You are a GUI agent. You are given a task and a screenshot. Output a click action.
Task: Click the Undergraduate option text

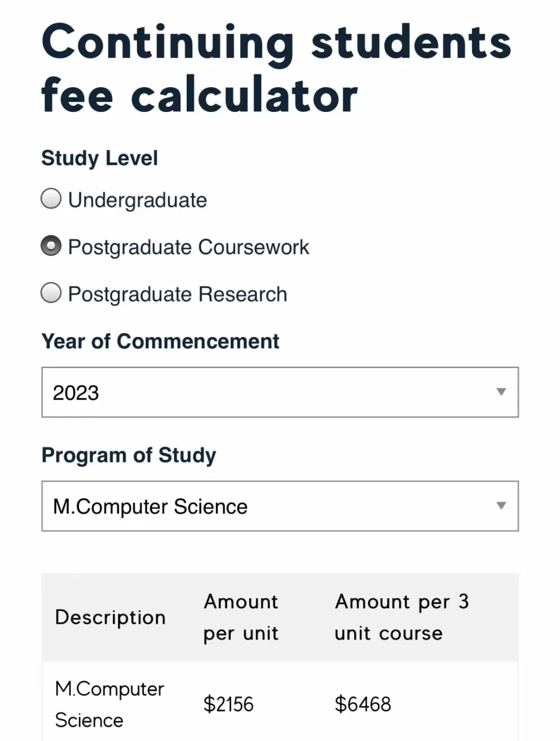tap(137, 200)
